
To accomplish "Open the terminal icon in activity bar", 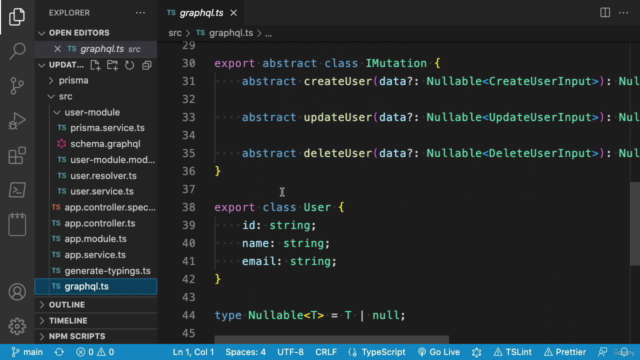I will coord(17,190).
